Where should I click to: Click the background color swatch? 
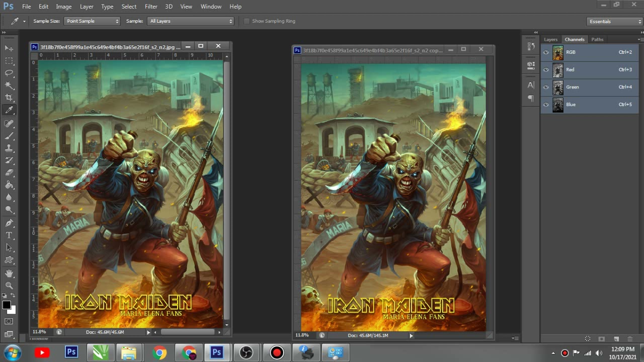(x=13, y=310)
